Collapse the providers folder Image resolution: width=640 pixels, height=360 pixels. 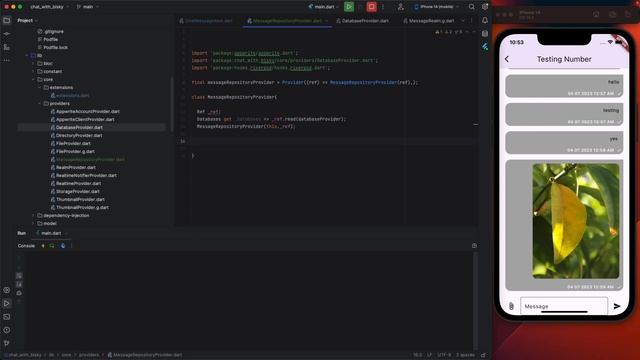40,103
